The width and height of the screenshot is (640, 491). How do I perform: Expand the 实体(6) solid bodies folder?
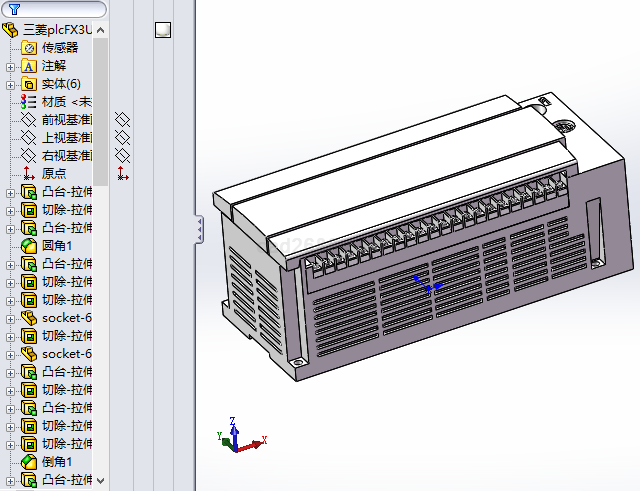click(x=11, y=84)
